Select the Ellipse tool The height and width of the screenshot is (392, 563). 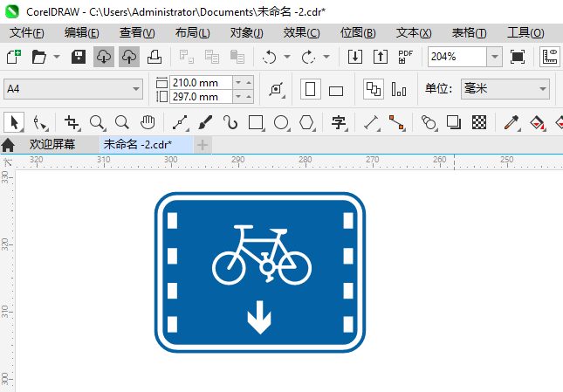click(x=281, y=122)
